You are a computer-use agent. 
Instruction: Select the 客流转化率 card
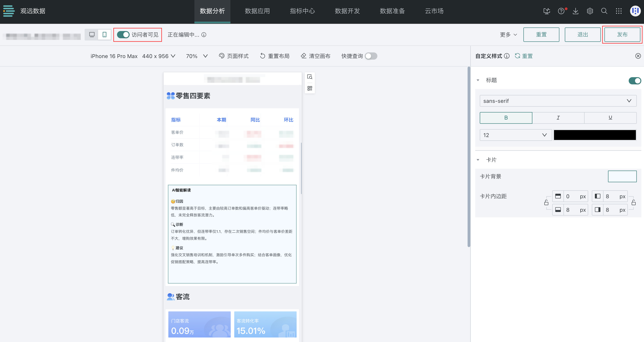[x=265, y=324]
